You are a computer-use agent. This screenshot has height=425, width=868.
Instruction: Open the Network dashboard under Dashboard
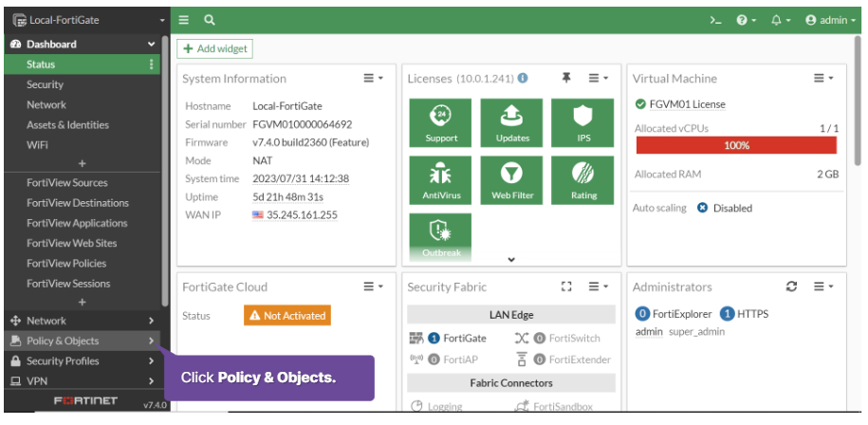tap(46, 104)
